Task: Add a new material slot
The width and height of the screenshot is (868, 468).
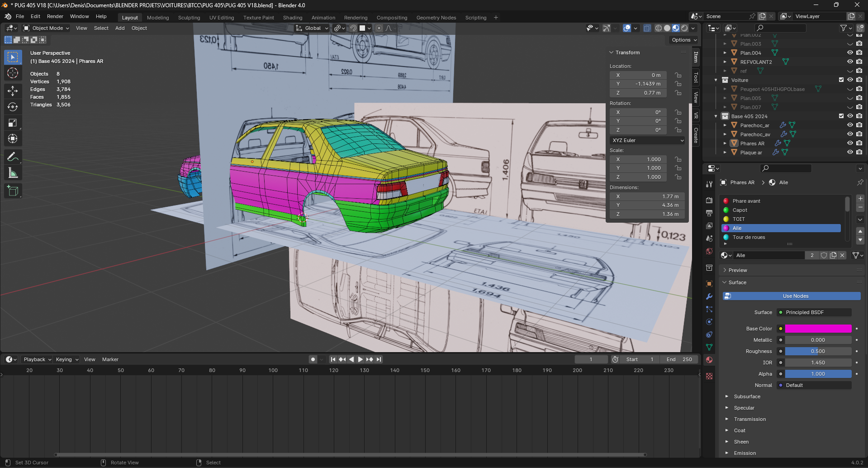Action: [860, 199]
